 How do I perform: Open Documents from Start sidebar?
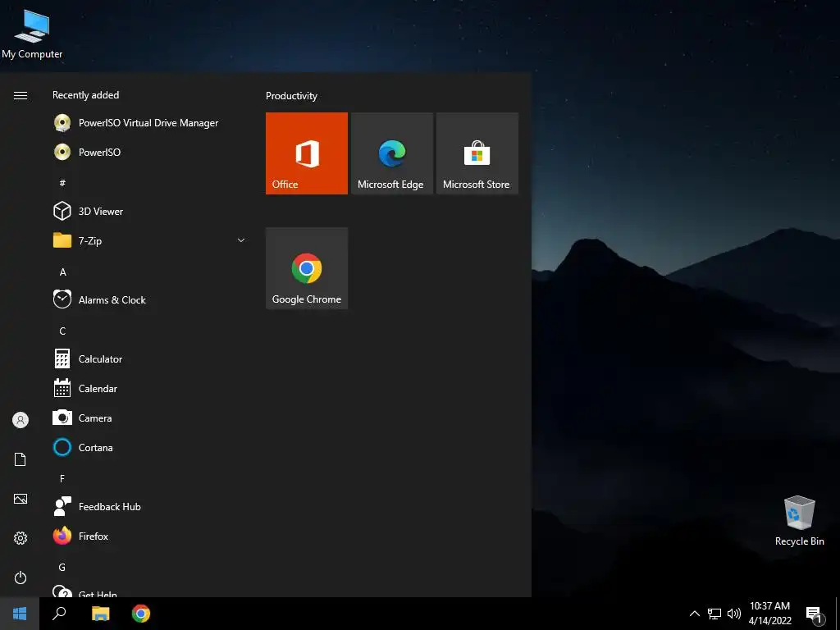point(21,459)
